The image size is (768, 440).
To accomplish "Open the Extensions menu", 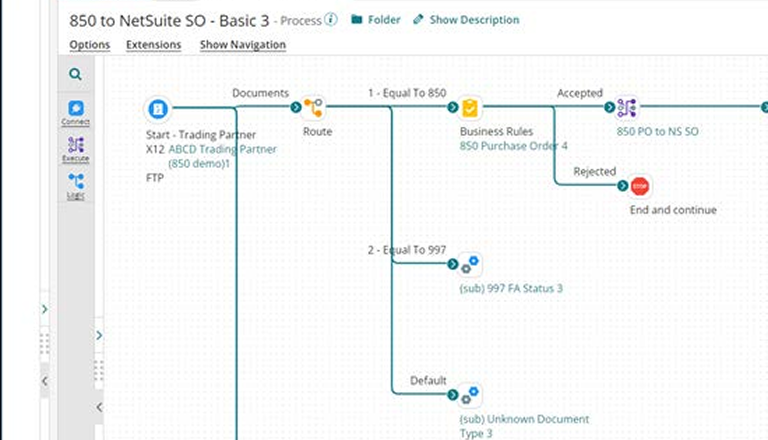I will (154, 45).
